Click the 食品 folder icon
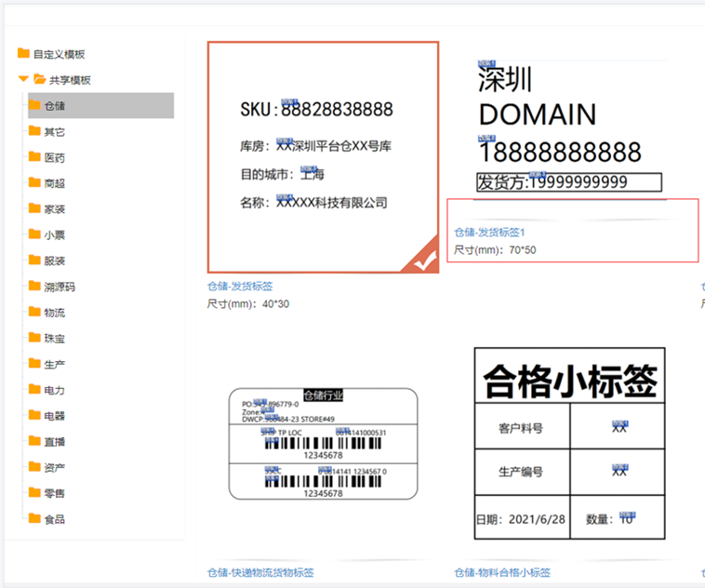This screenshot has width=705, height=588. pyautogui.click(x=34, y=519)
